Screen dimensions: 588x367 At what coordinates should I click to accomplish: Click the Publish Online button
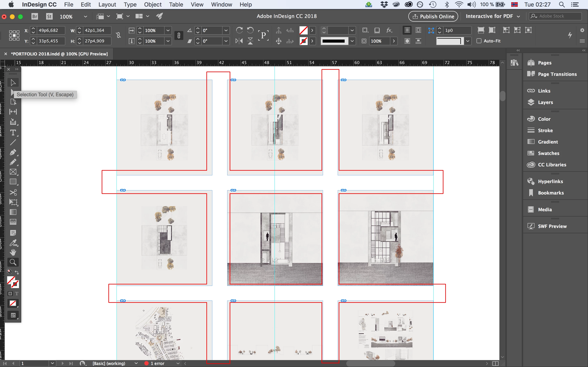433,16
